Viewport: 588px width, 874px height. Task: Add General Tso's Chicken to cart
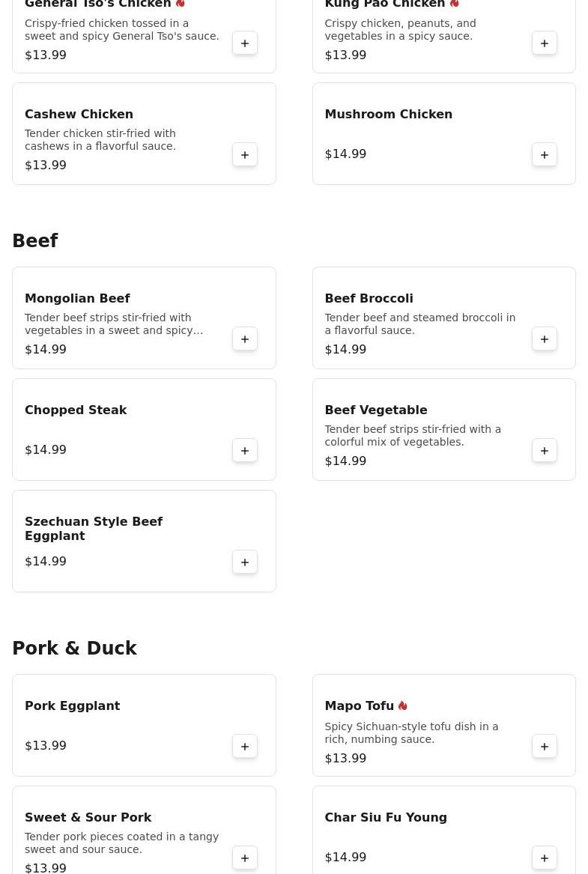click(x=245, y=43)
